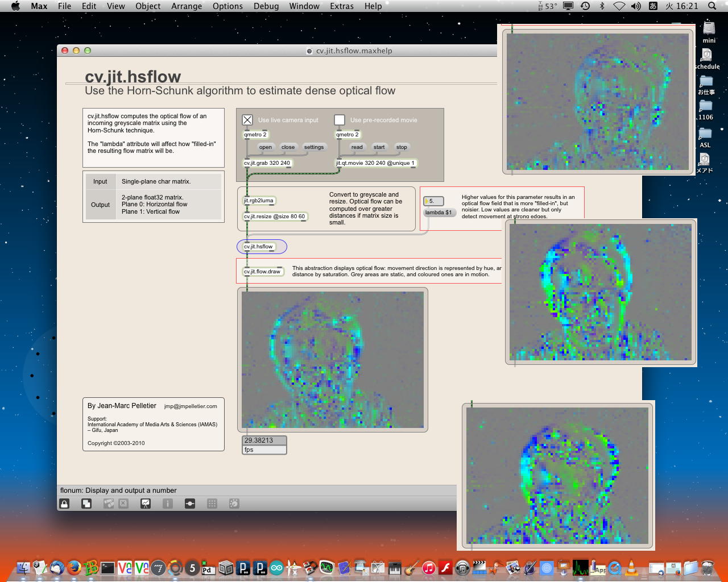This screenshot has width=728, height=582.
Task: Toggle presentation mode icon
Action: click(x=146, y=504)
